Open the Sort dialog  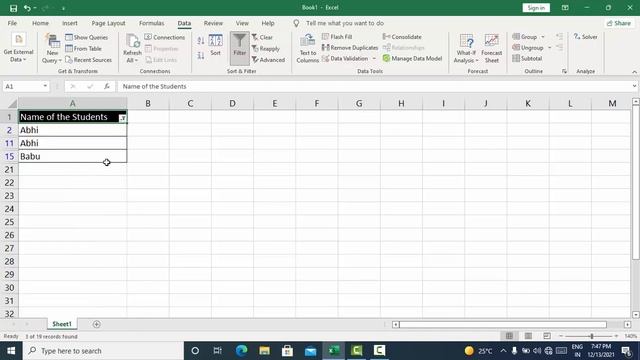click(216, 45)
